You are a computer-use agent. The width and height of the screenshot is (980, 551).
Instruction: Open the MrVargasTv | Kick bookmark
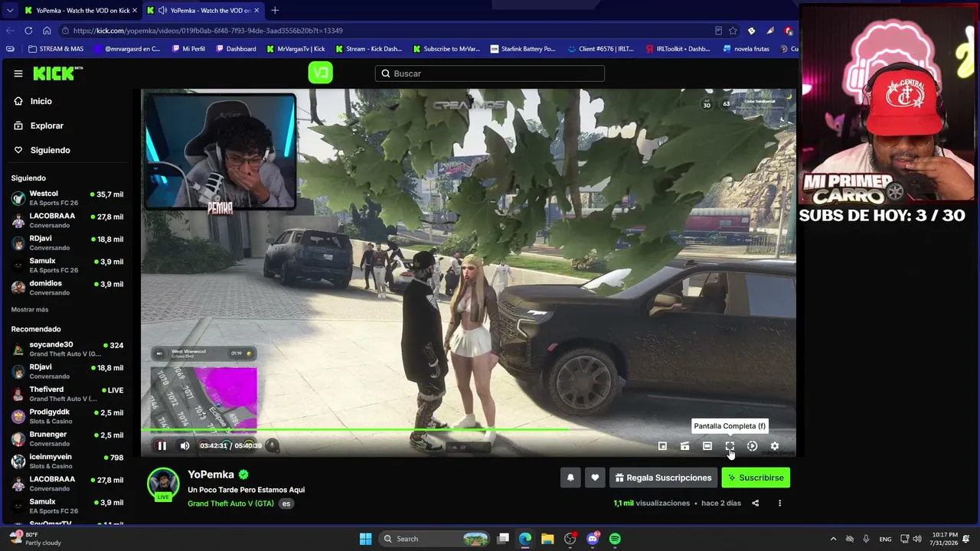click(296, 49)
